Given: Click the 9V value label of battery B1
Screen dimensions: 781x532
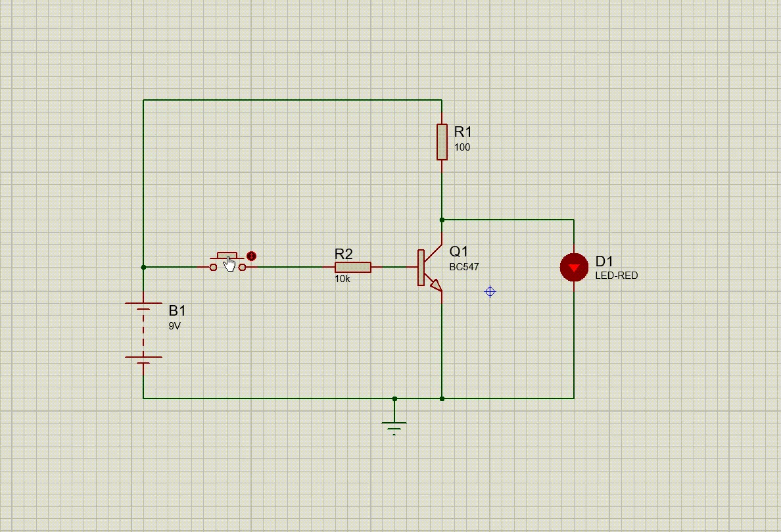Looking at the screenshot, I should 173,325.
